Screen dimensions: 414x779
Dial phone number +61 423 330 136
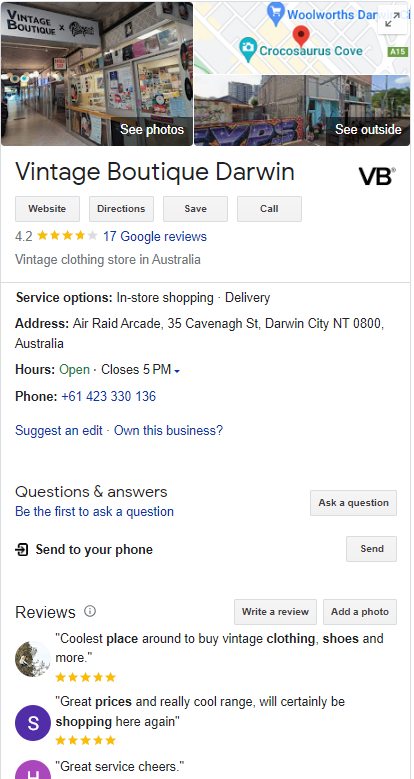(x=108, y=396)
